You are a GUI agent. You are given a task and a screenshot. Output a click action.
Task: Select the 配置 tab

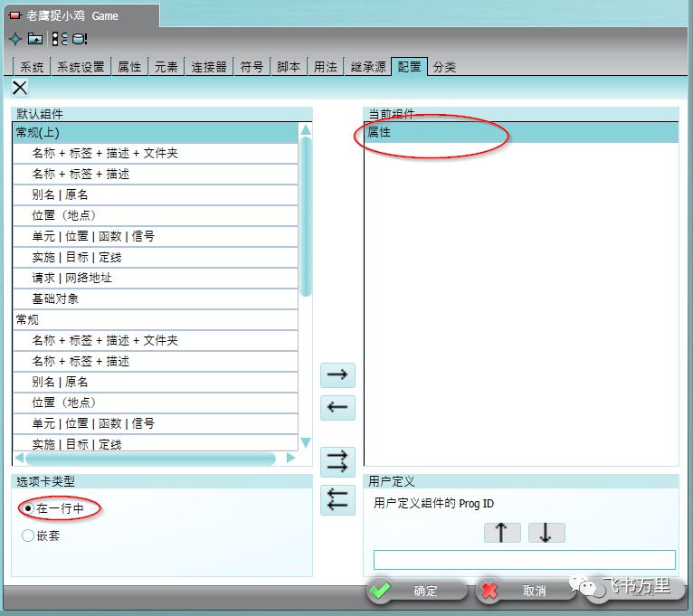(x=409, y=66)
